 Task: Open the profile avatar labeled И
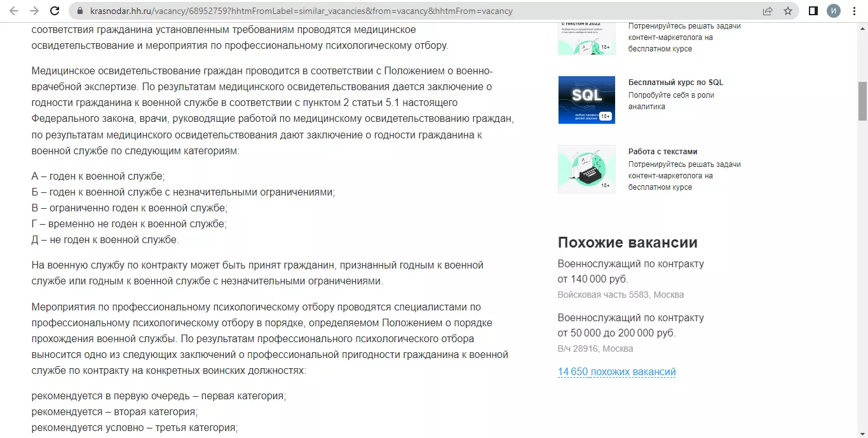[833, 11]
